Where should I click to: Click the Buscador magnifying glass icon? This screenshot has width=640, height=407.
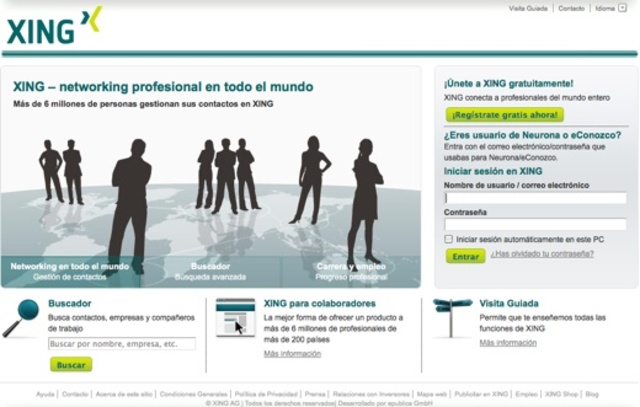pyautogui.click(x=21, y=319)
